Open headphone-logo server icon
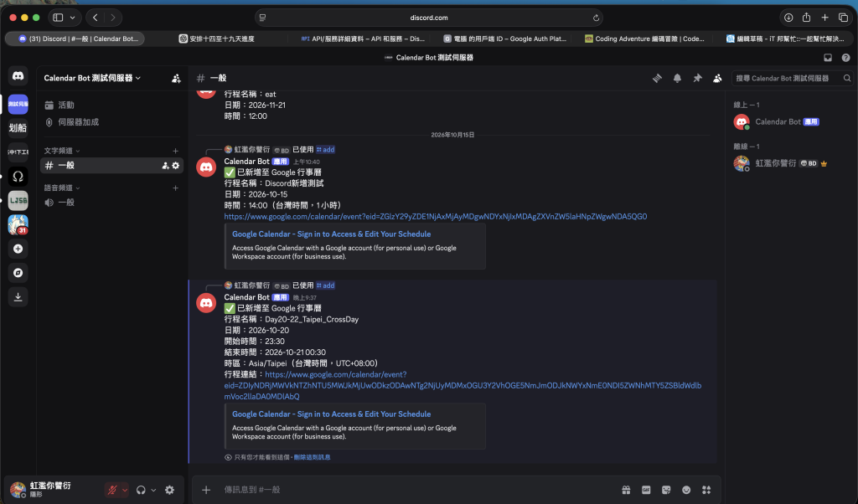 tap(18, 176)
